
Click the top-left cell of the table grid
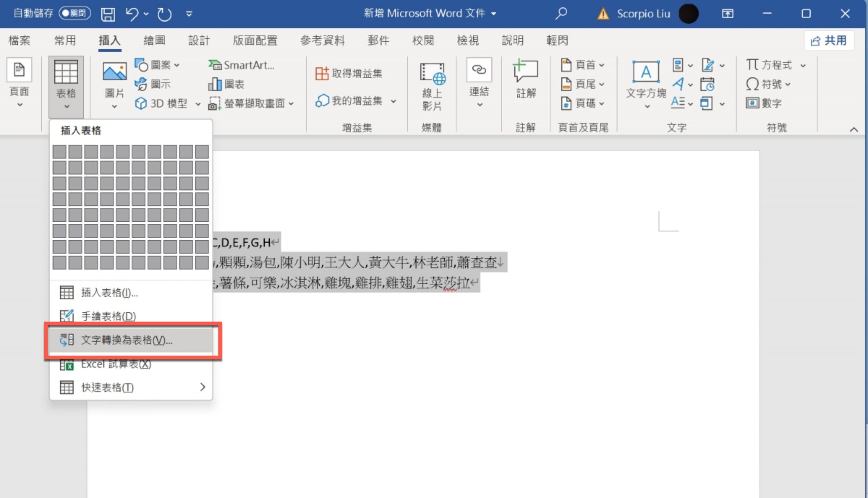click(60, 152)
